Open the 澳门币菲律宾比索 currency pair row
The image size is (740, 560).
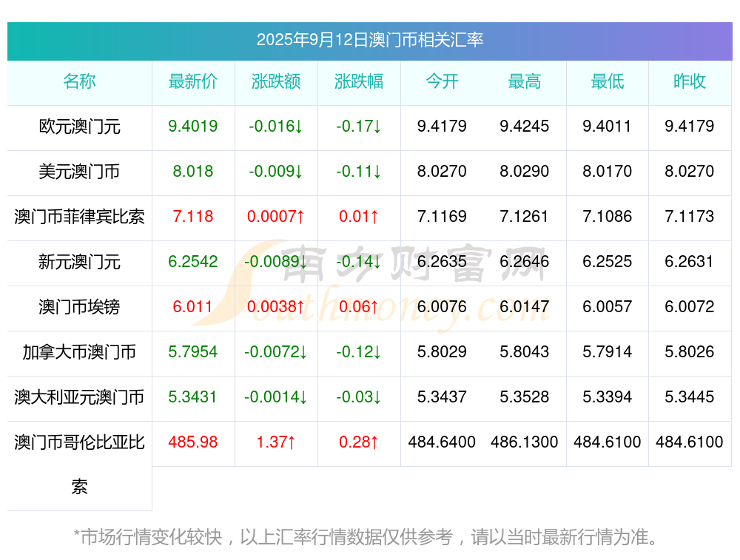79,217
